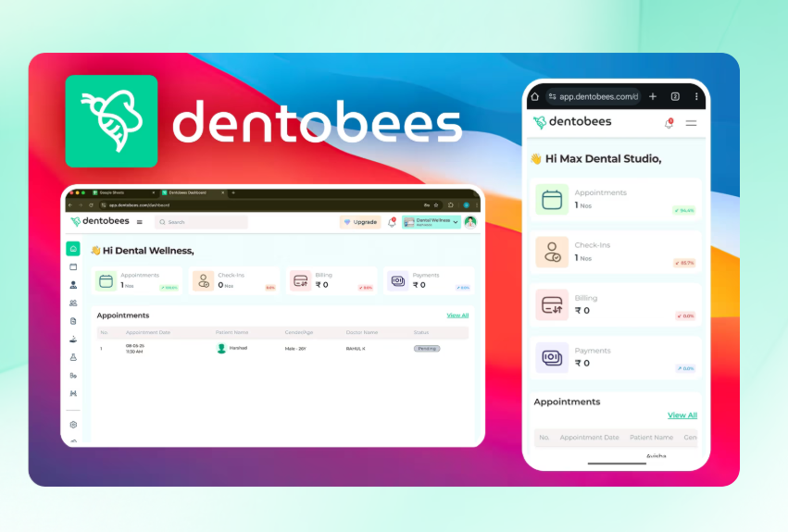Tap the mobile address bar app.dentobees.com
This screenshot has height=532, width=788.
(x=594, y=96)
